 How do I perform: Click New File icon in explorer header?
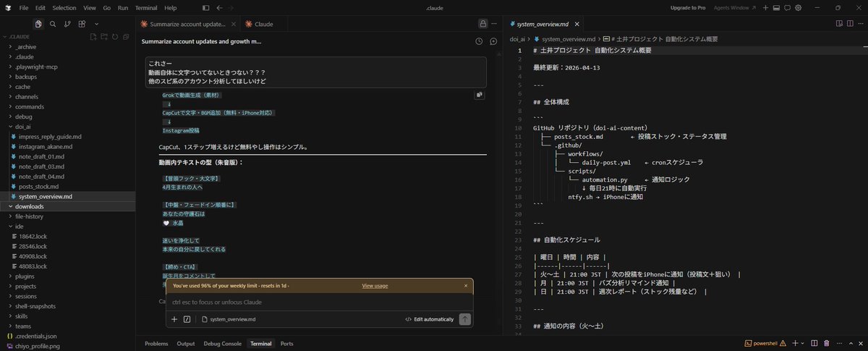(x=93, y=36)
